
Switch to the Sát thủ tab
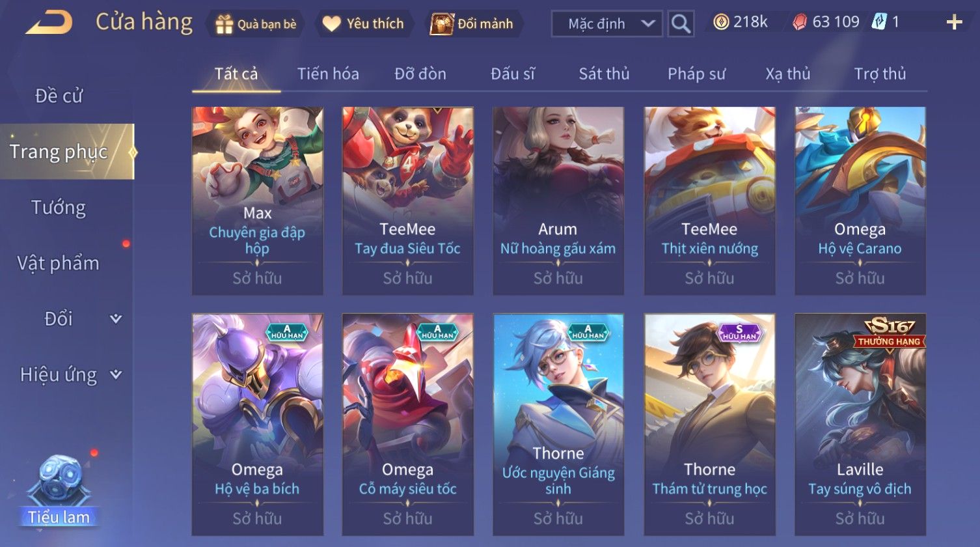coord(604,74)
